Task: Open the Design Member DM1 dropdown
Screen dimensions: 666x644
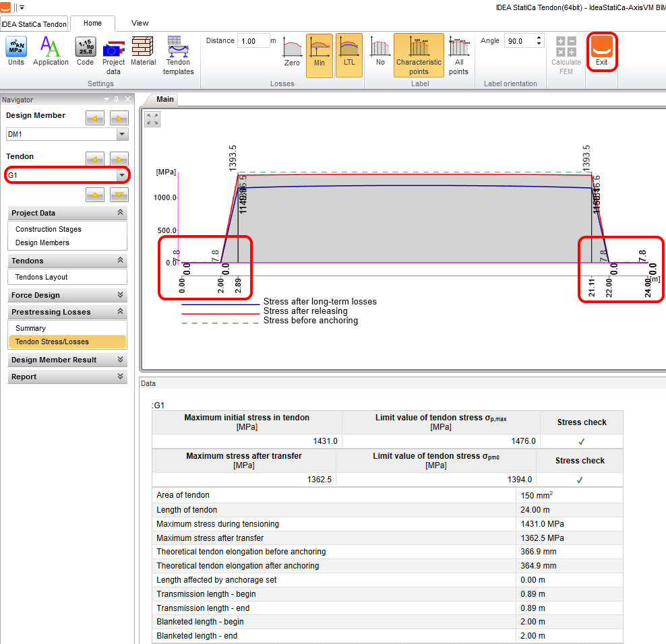Action: coord(122,135)
